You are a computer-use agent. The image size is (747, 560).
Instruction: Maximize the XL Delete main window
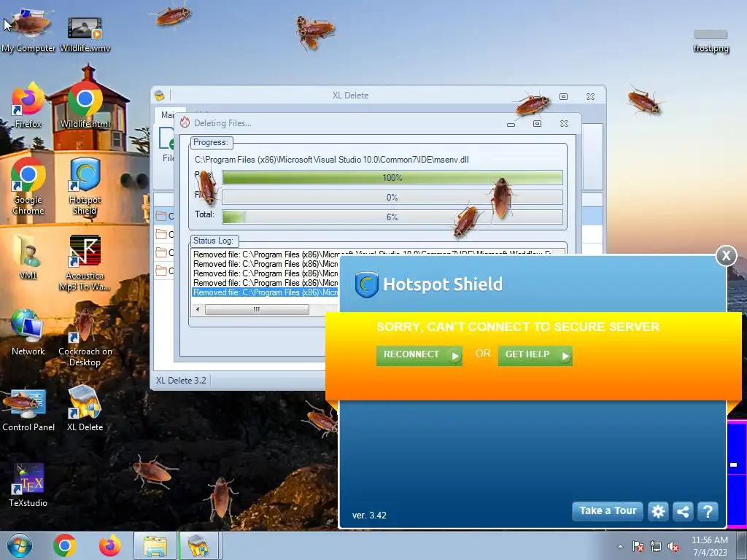click(563, 97)
